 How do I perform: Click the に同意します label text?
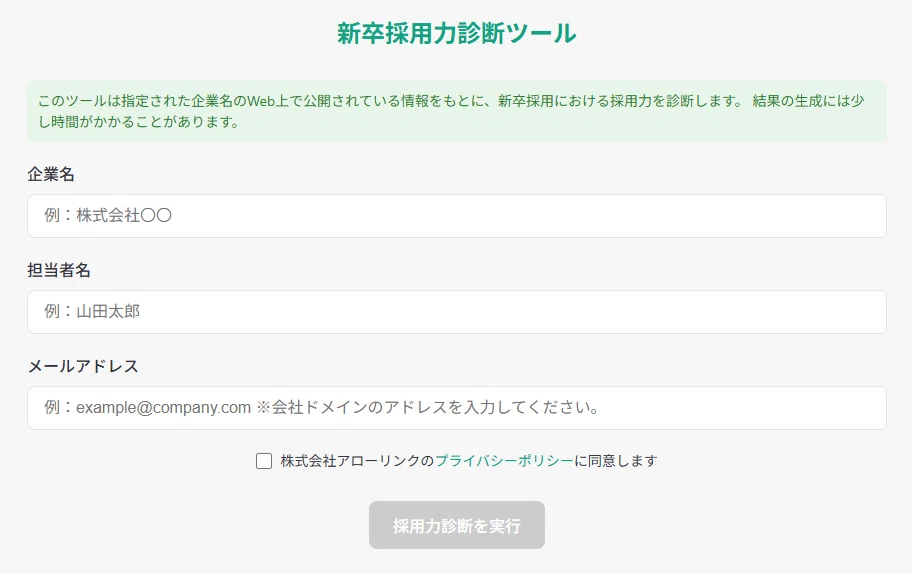616,461
